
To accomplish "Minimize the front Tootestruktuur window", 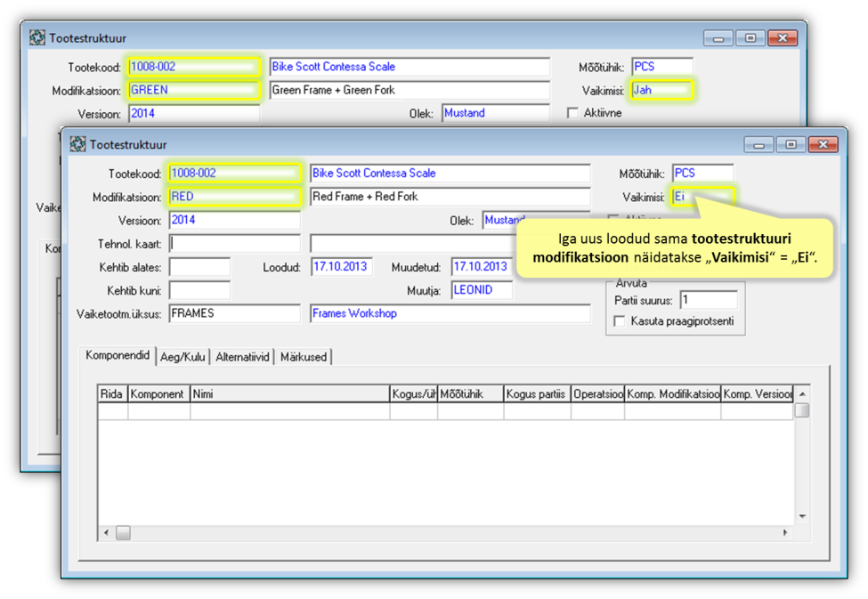I will (x=759, y=144).
